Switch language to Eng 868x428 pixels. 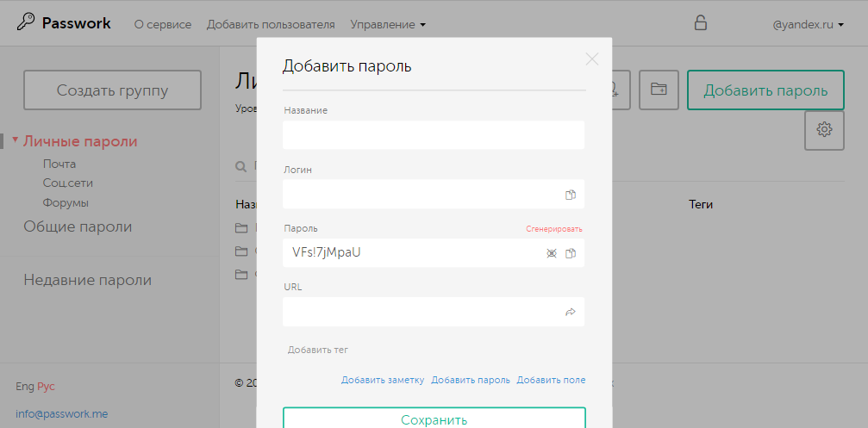pos(25,387)
